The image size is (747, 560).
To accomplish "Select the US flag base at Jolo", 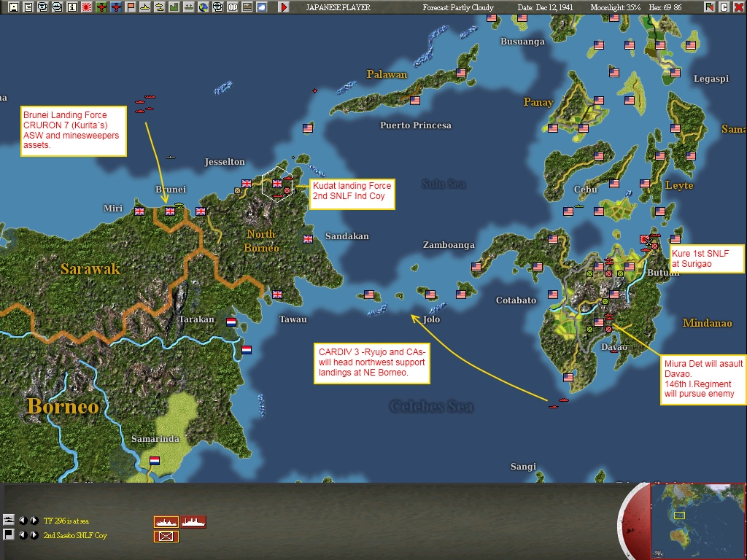I will pyautogui.click(x=430, y=295).
